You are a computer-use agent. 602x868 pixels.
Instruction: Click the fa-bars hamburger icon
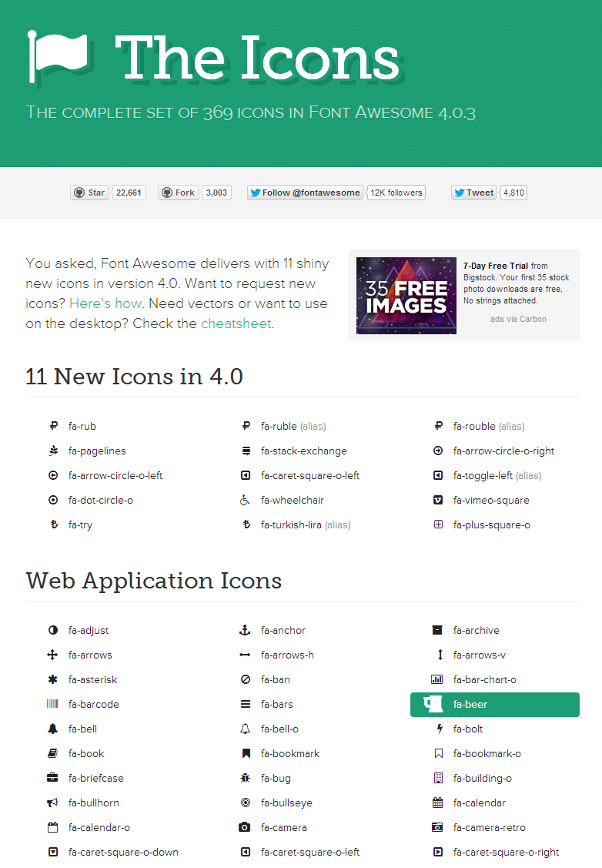tap(246, 704)
